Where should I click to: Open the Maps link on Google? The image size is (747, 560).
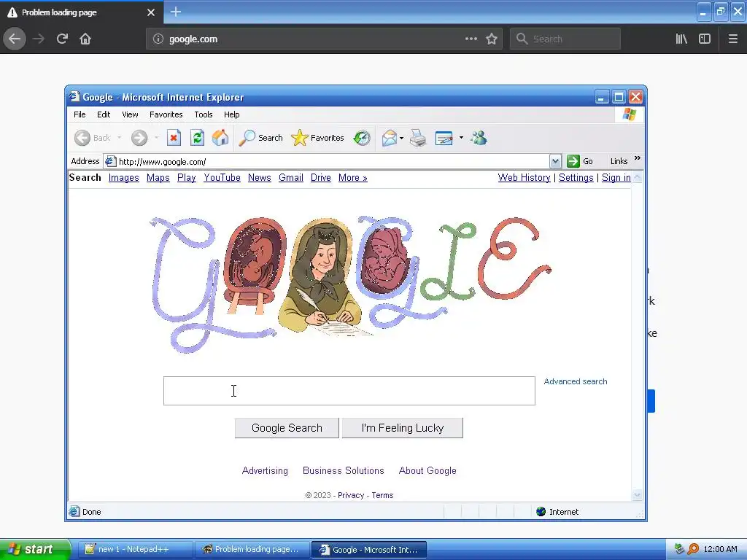pyautogui.click(x=158, y=178)
